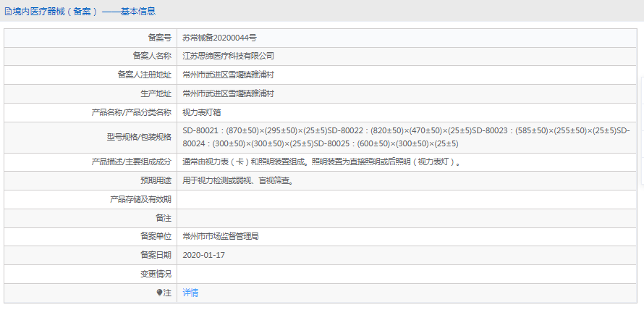Click the 备案人名称 row label
The height and width of the screenshot is (310, 644).
click(x=151, y=56)
